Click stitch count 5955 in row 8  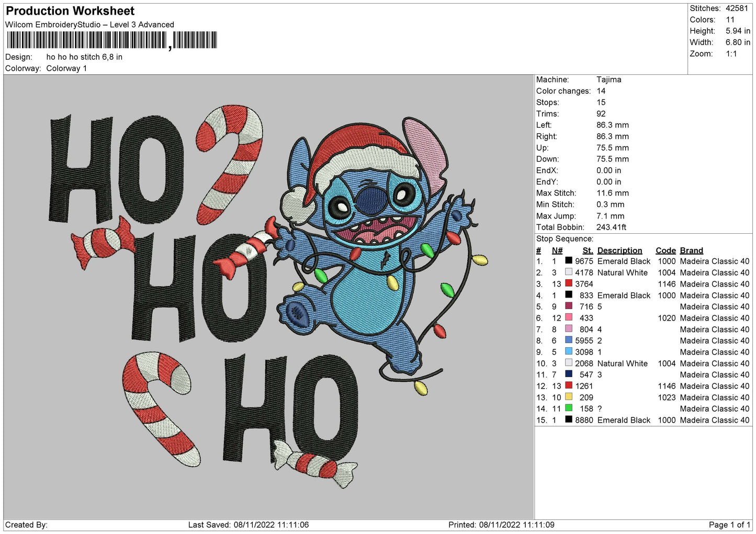click(584, 340)
